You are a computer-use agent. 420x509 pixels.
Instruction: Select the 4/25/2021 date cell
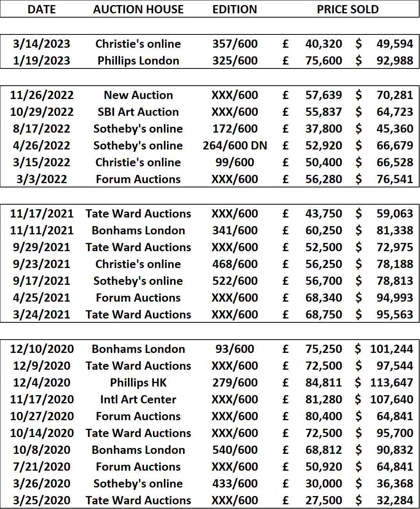(x=41, y=298)
